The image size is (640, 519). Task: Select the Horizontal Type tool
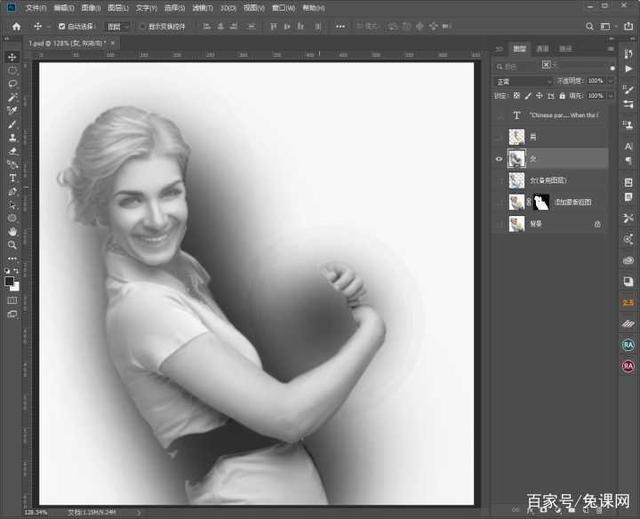pyautogui.click(x=12, y=178)
